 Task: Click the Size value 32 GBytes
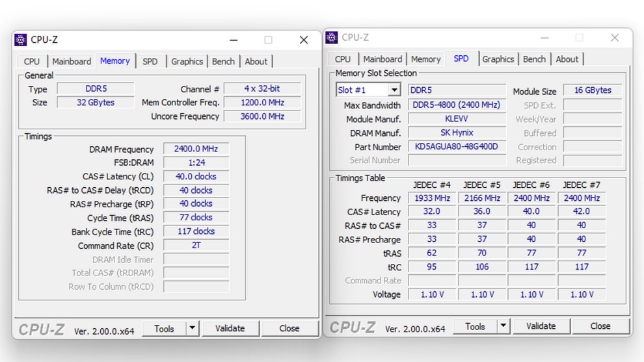(x=96, y=103)
